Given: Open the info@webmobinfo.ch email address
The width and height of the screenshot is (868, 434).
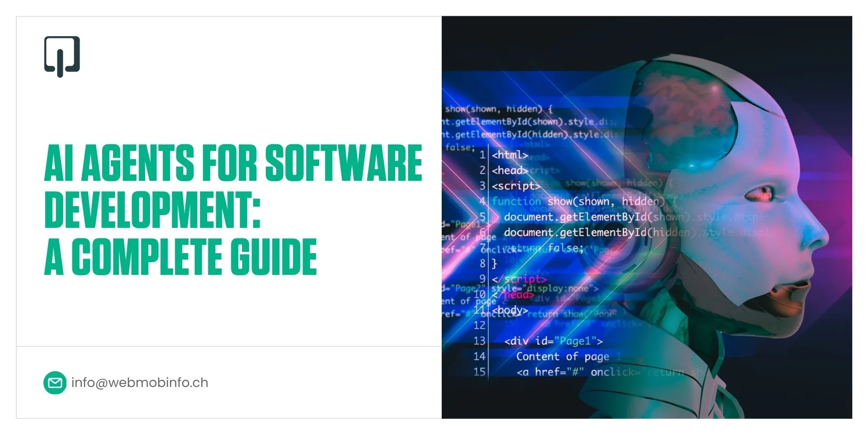Looking at the screenshot, I should click(140, 383).
